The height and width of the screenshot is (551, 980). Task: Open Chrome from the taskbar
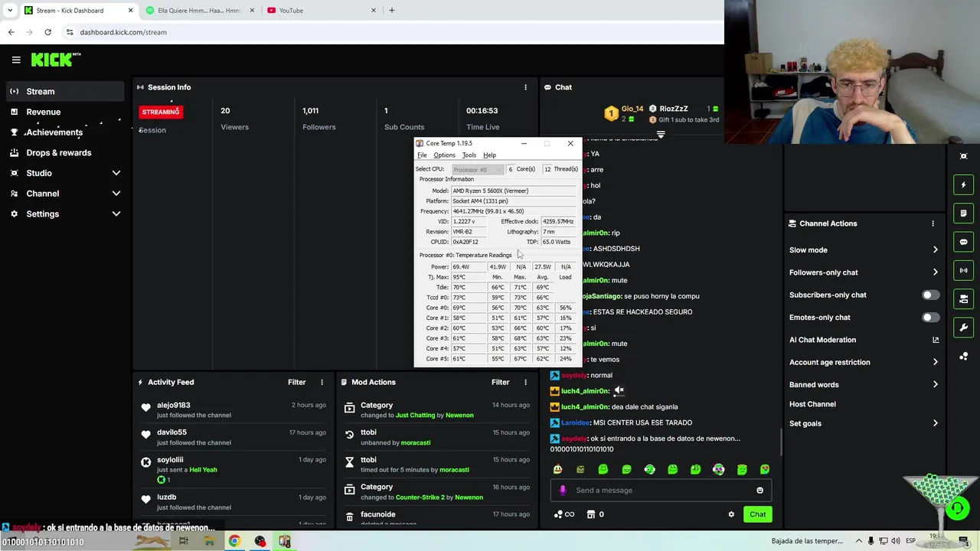(234, 541)
